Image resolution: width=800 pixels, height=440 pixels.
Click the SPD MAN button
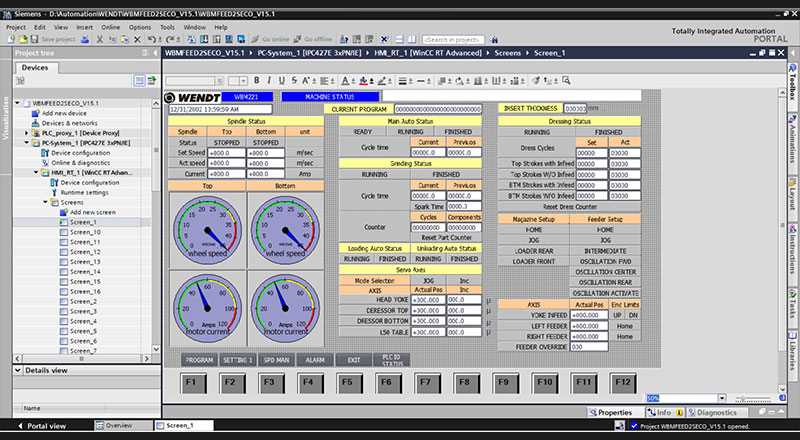pos(276,360)
